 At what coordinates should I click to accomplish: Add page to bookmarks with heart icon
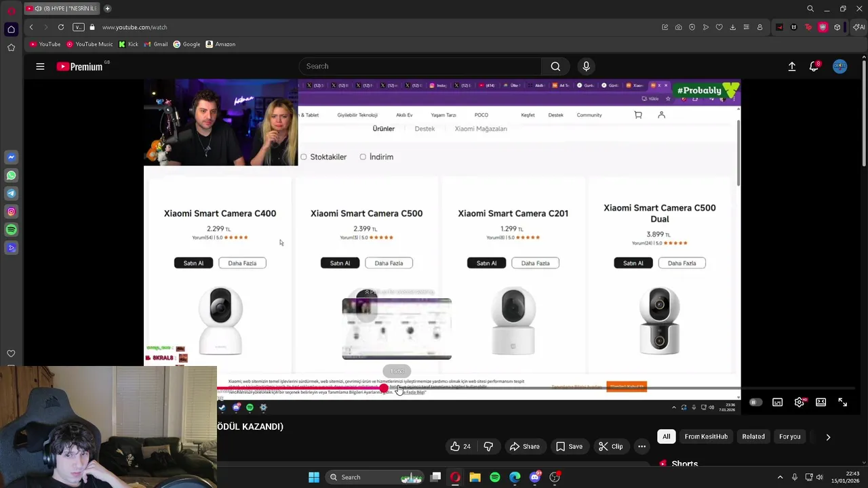click(719, 27)
